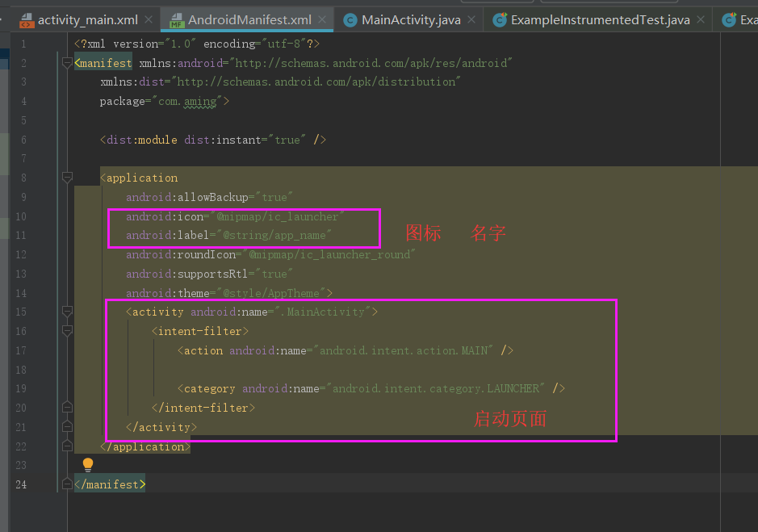The width and height of the screenshot is (758, 532).
Task: Click the @mipmap/ic_launcher_round value
Action: click(329, 255)
